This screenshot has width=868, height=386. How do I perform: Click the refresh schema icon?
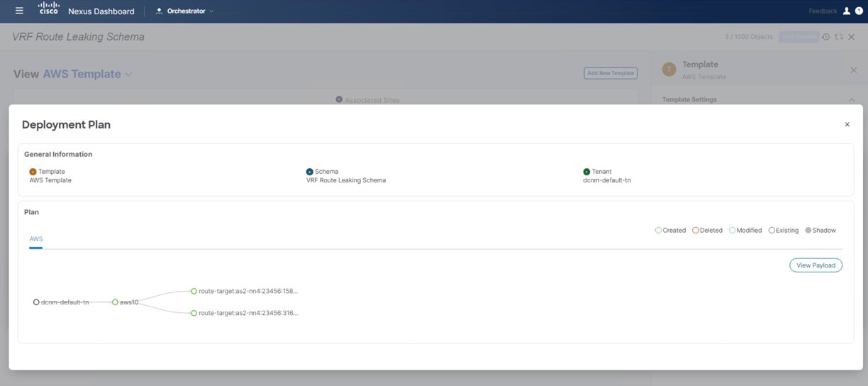pyautogui.click(x=839, y=37)
